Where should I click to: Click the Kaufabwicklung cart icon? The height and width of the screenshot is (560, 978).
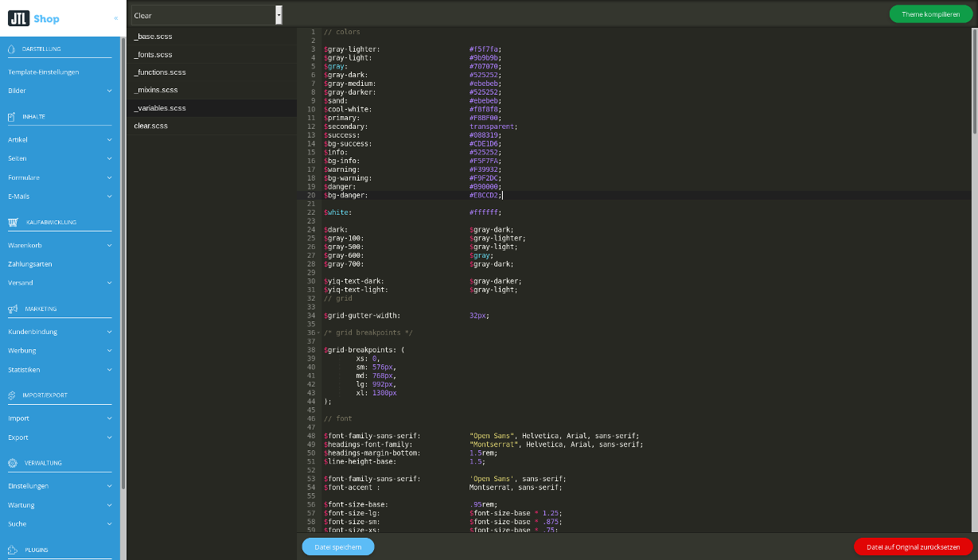pos(13,223)
